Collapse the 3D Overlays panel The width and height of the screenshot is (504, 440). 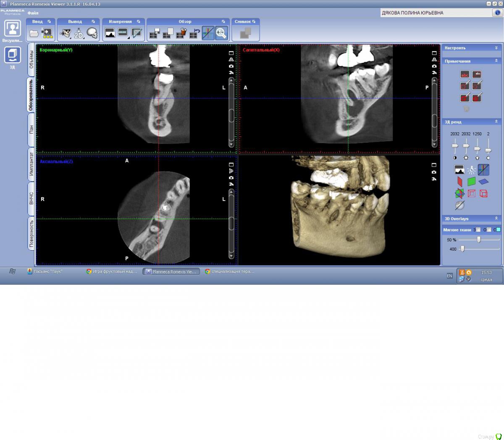click(496, 218)
